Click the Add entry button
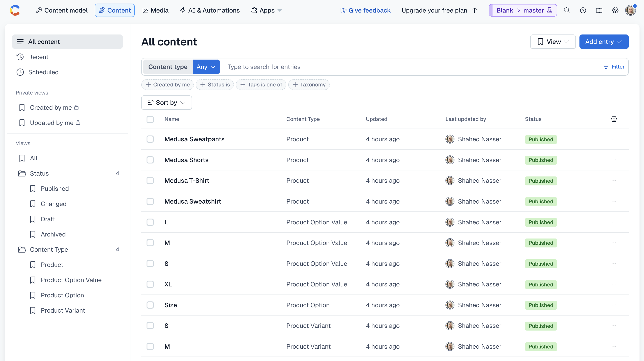The width and height of the screenshot is (644, 361). [x=604, y=41]
